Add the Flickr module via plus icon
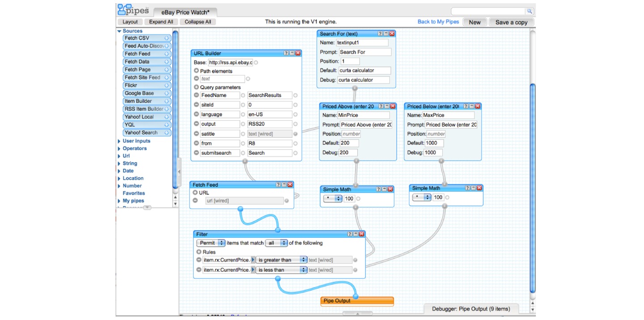644x320 pixels. tap(167, 85)
